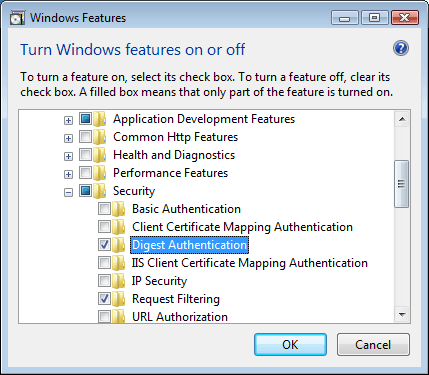
Task: Select IIS Client Certificate Mapping Authentication item
Action: (250, 263)
